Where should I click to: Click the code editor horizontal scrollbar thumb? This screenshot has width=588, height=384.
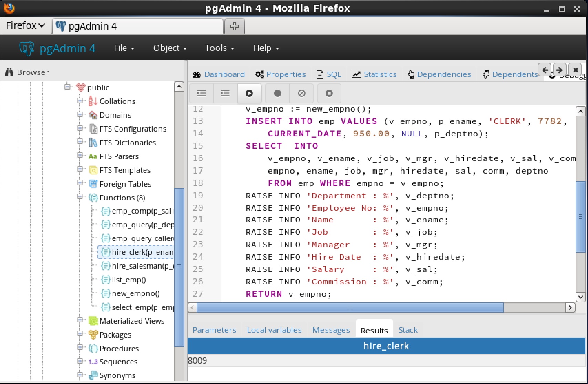[x=350, y=308]
